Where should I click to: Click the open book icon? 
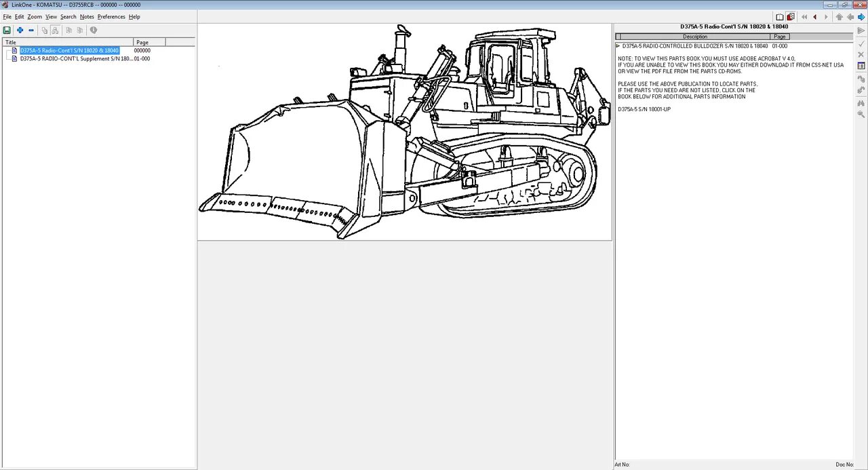pos(780,17)
